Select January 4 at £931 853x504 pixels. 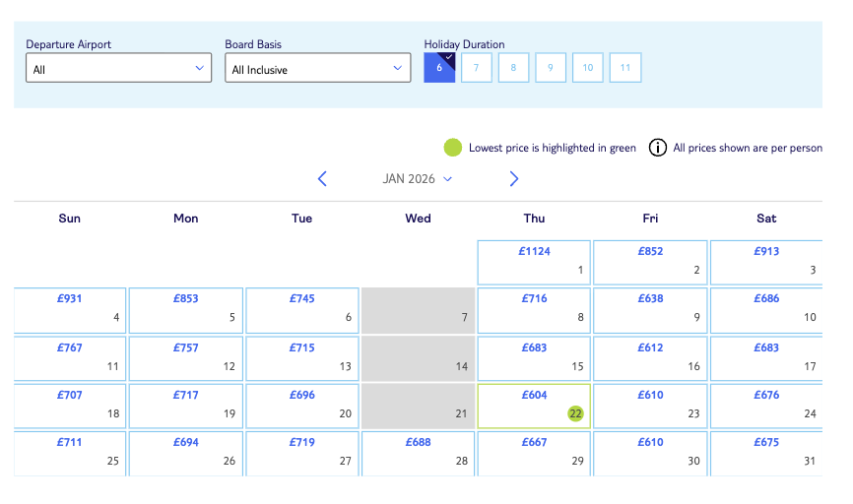click(70, 309)
